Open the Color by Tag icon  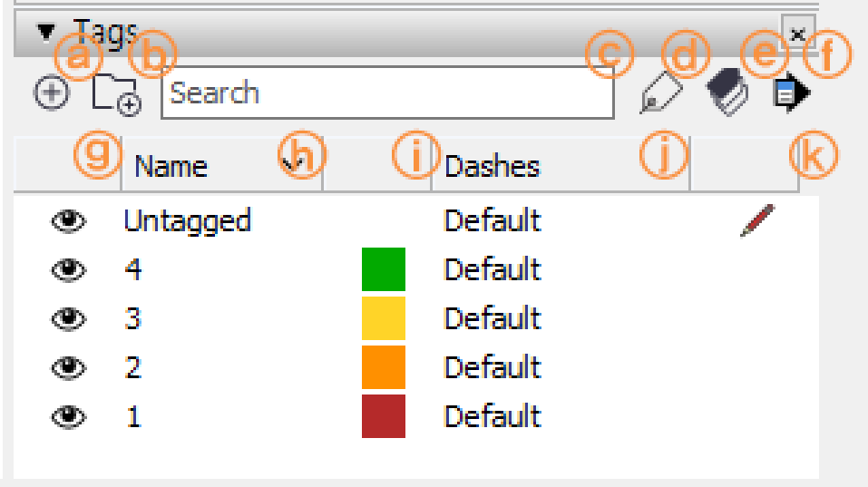point(727,92)
